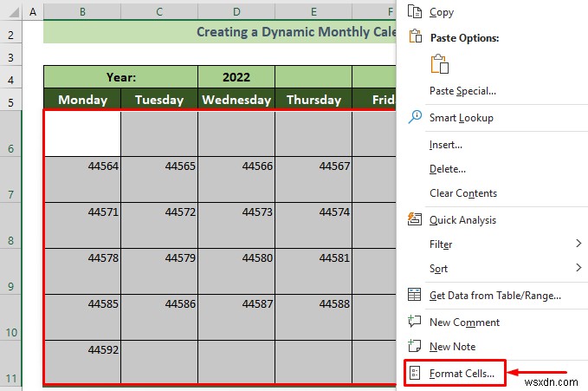This screenshot has width=588, height=391.
Task: Expand the Sort submenu arrow
Action: click(578, 267)
